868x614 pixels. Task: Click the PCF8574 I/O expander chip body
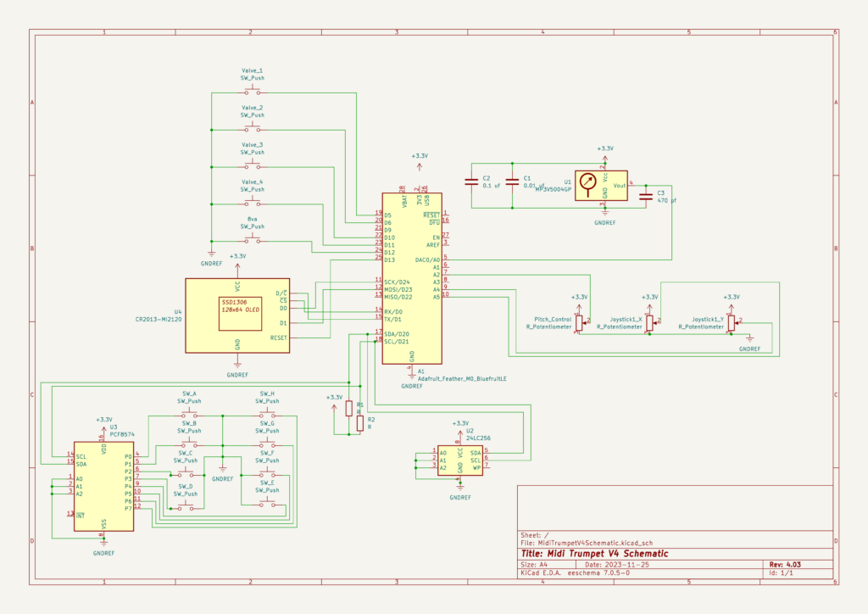[103, 486]
